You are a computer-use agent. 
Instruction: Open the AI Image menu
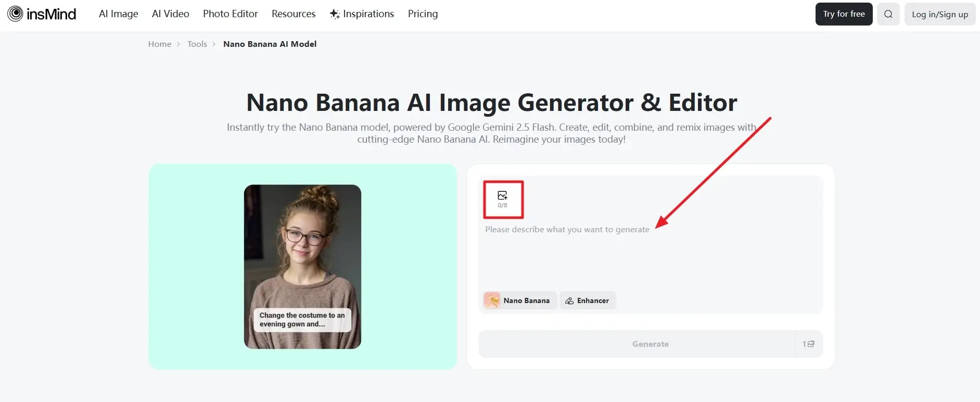118,14
